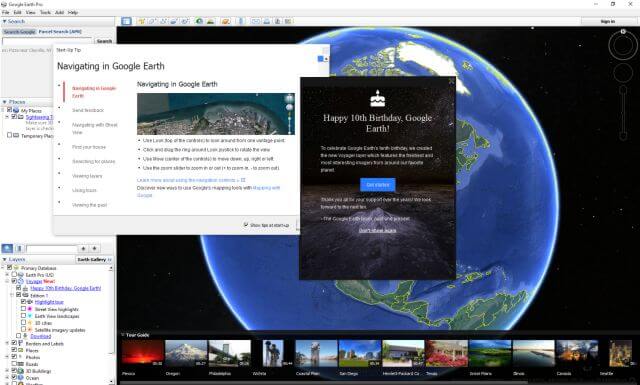Enable the Street View highlights checkbox
This screenshot has width=640, height=385.
coord(24,309)
